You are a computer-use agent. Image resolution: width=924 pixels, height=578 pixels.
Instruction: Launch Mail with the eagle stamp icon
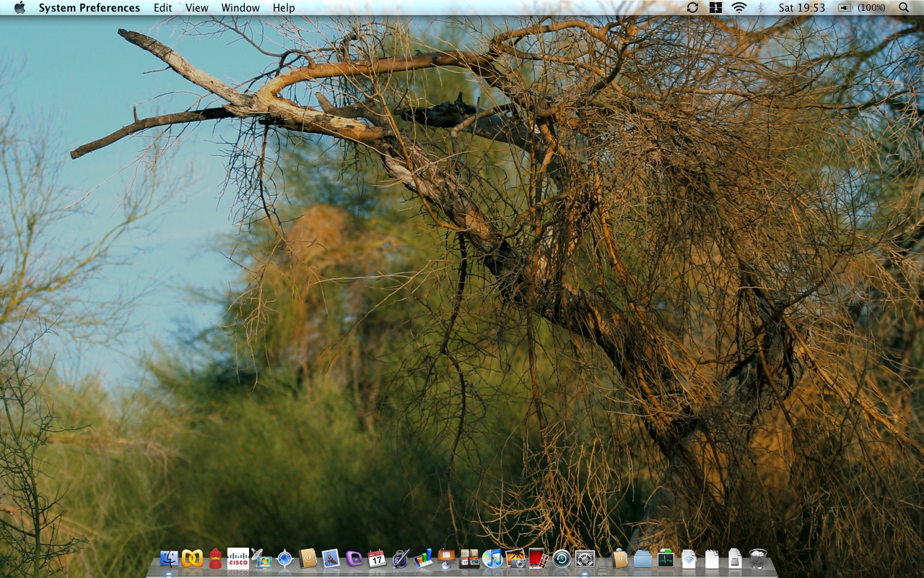[x=331, y=558]
